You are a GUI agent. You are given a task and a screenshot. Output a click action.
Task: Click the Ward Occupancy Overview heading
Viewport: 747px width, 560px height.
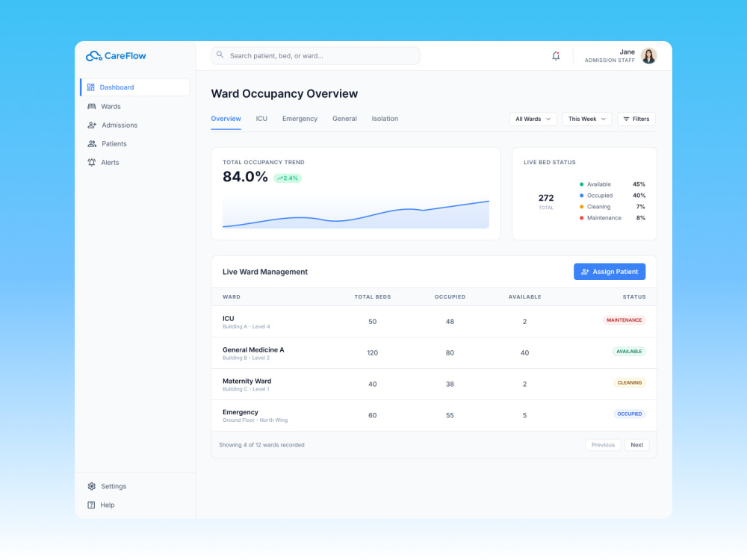(285, 94)
